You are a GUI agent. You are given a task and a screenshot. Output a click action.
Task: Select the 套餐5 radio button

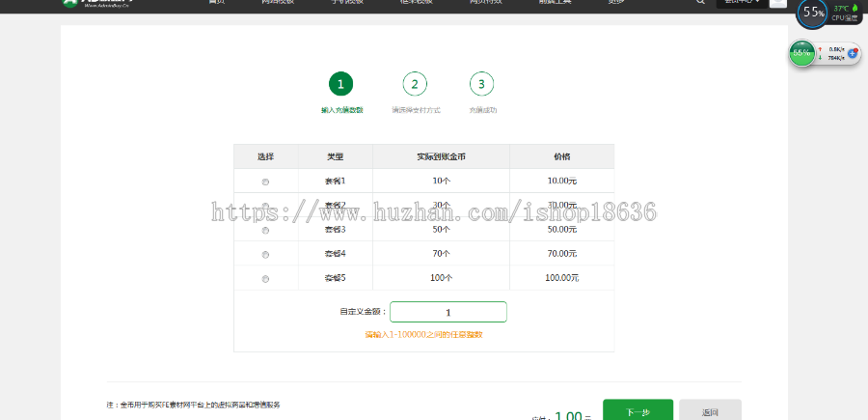[x=265, y=279]
